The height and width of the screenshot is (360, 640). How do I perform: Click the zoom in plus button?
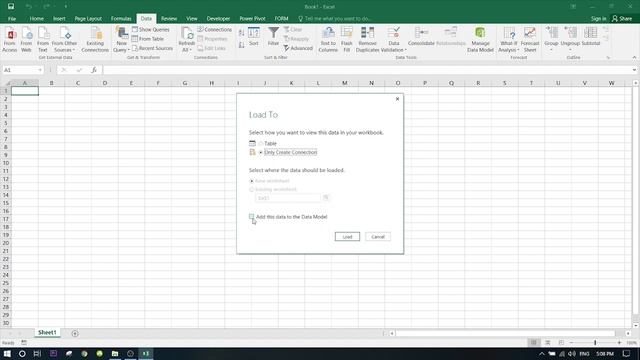coord(619,343)
